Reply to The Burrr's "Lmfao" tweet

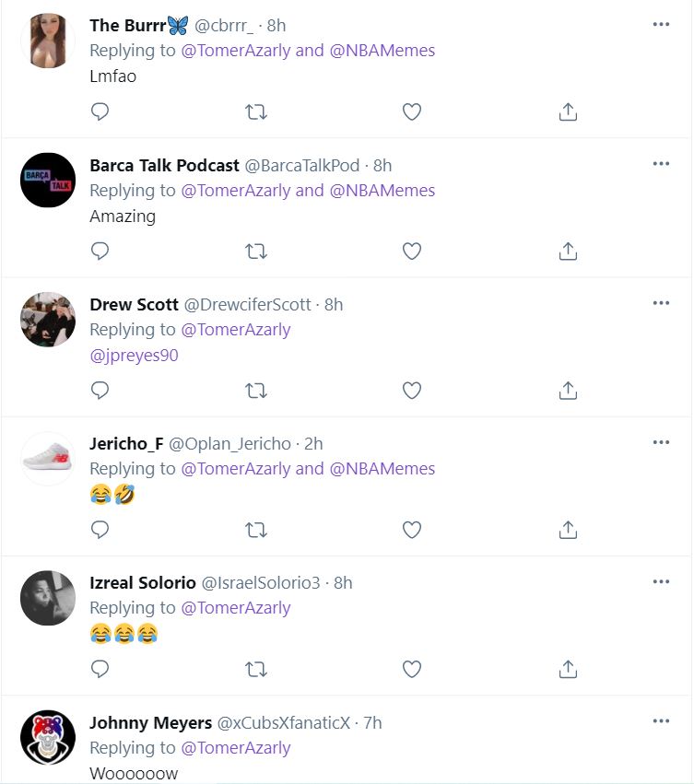point(100,111)
